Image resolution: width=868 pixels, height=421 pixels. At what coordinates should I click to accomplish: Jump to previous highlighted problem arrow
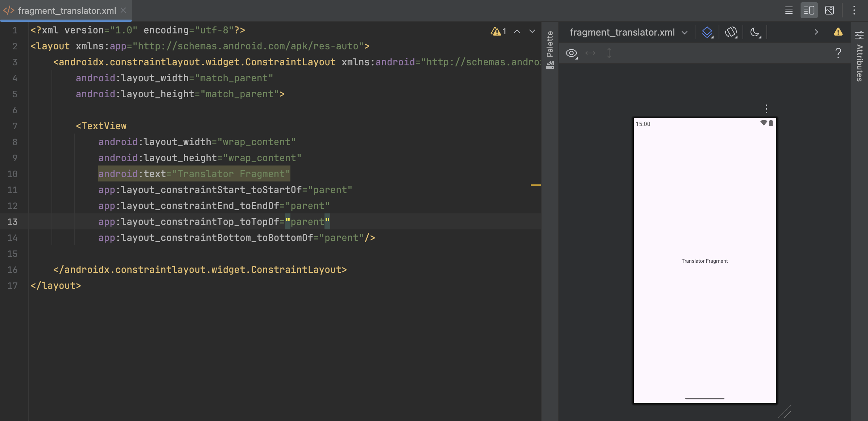click(x=517, y=32)
